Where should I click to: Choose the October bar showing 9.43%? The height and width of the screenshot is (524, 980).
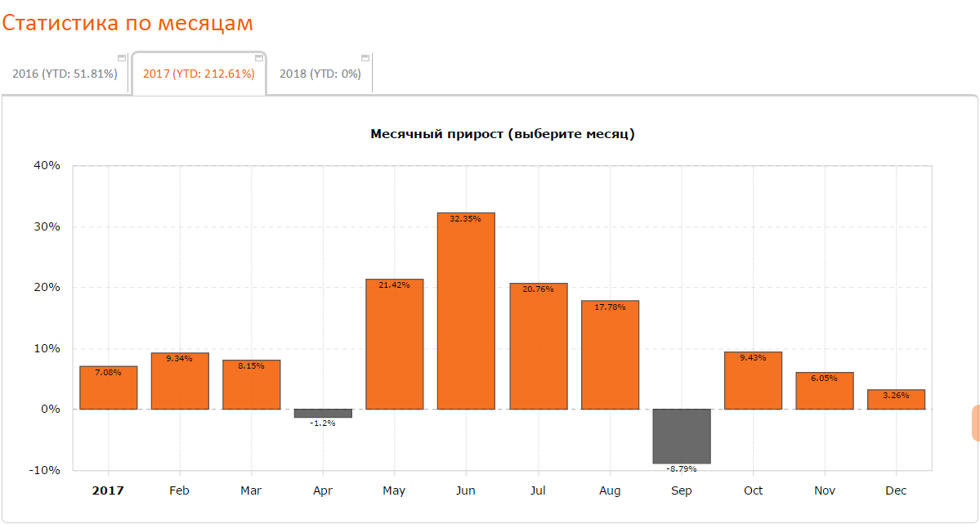click(x=753, y=381)
